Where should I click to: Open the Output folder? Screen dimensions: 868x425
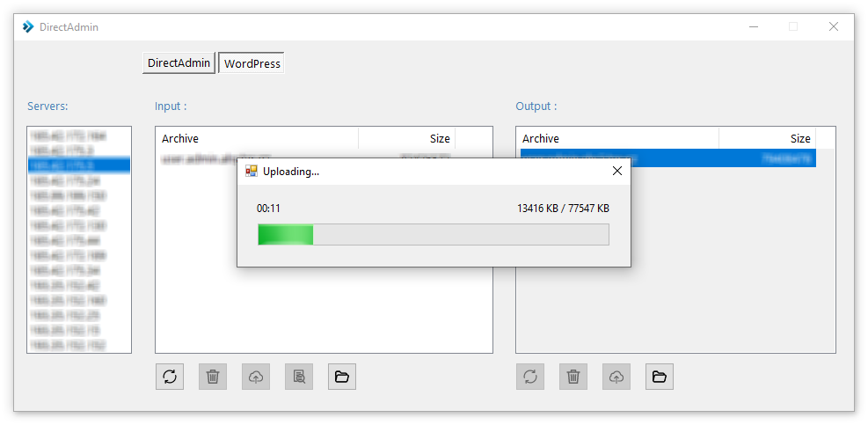[660, 377]
